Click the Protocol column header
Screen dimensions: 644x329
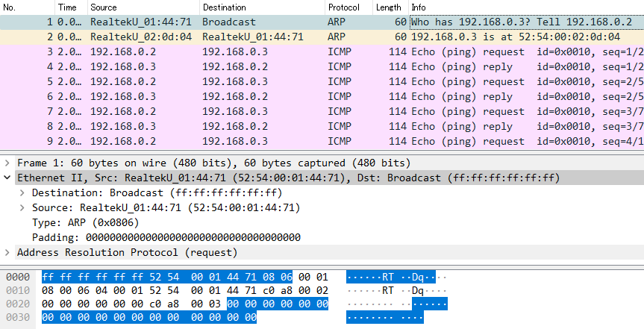coord(343,6)
